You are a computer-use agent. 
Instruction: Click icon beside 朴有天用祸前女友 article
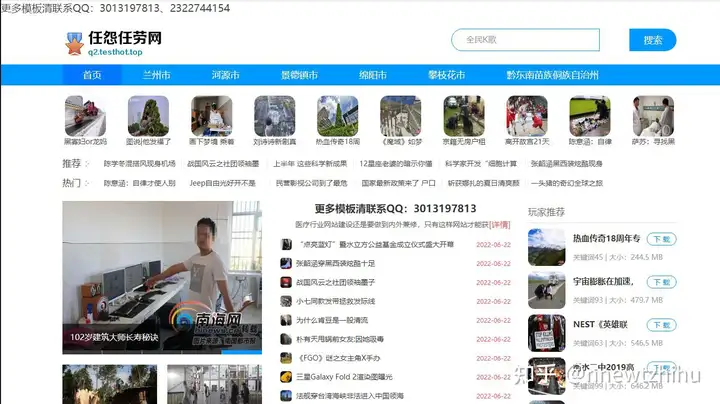(286, 339)
